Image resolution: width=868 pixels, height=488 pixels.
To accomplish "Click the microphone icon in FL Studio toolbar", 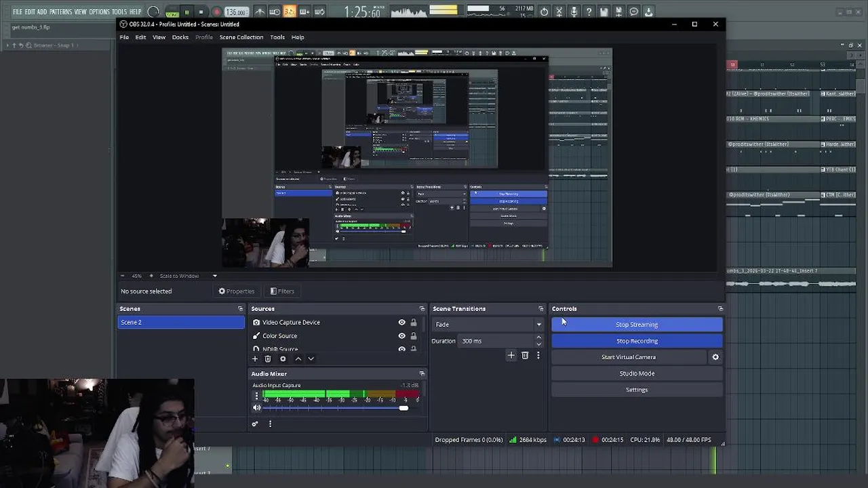I will coord(574,12).
